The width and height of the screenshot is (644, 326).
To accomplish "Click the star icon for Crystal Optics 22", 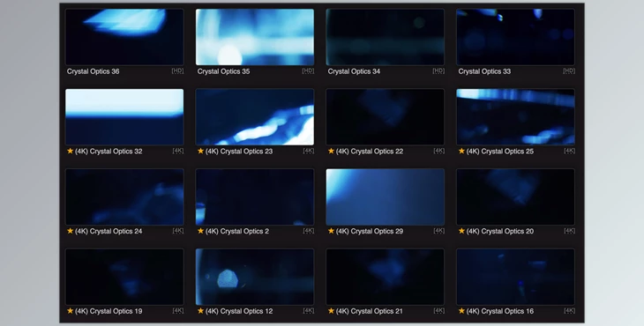I will click(x=331, y=151).
